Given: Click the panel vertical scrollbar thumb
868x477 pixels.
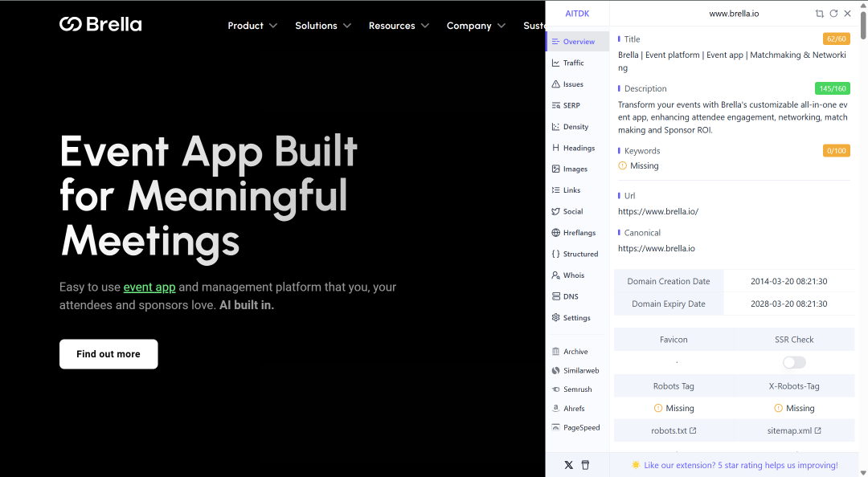Looking at the screenshot, I should (863, 25).
